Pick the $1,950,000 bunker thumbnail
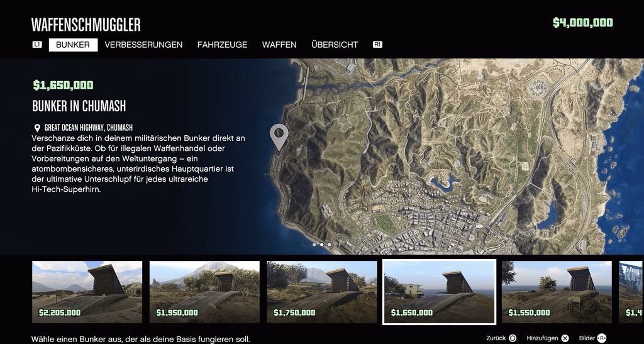644x344 pixels. pos(204,292)
